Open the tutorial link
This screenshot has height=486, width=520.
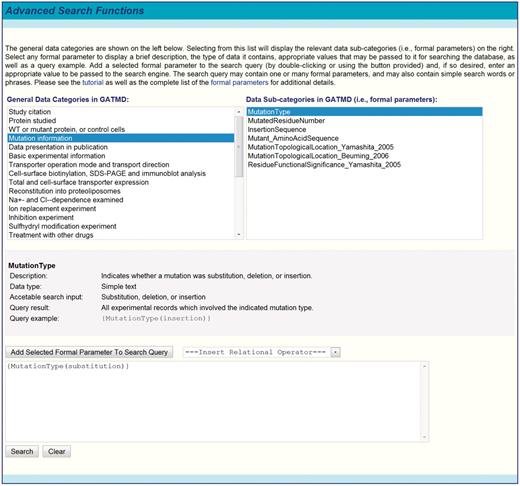[x=93, y=82]
